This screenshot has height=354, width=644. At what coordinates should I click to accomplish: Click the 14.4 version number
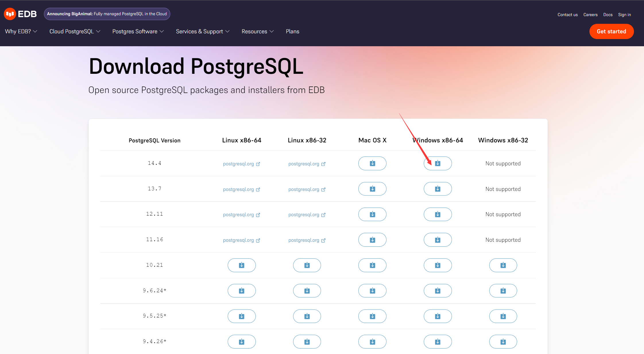154,163
